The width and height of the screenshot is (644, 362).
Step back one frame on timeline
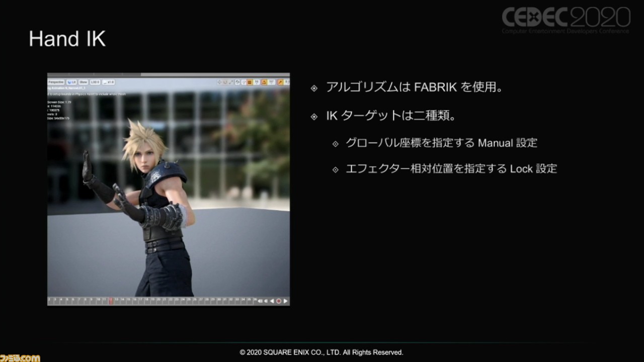266,301
